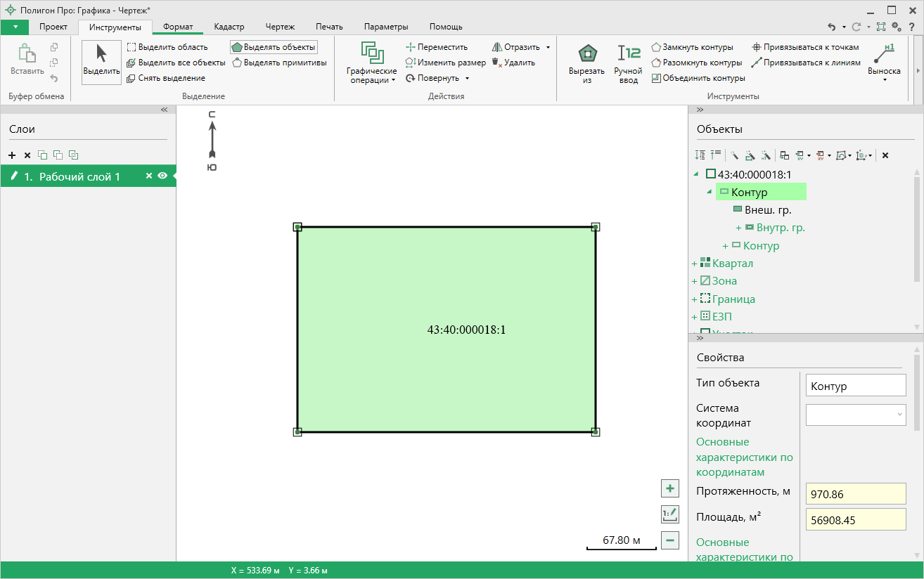Viewport: 924px width, 579px height.
Task: Open the Формат ribbon tab
Action: (x=178, y=27)
